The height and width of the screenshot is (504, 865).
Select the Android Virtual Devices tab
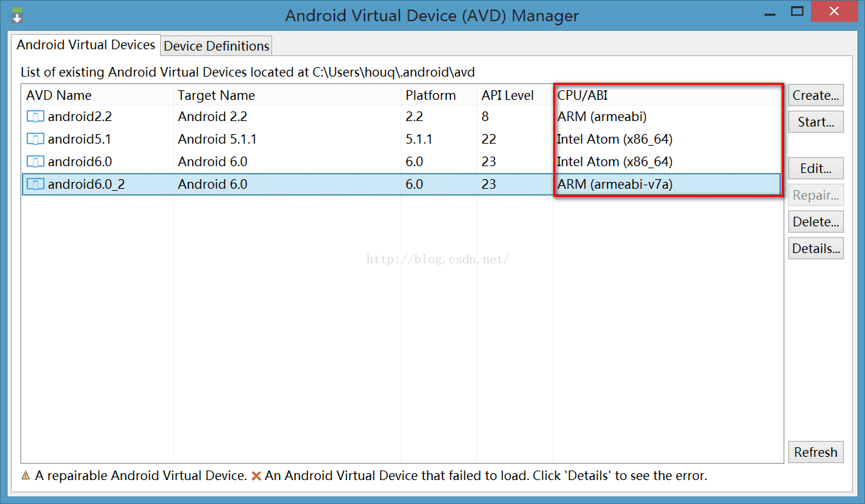86,45
